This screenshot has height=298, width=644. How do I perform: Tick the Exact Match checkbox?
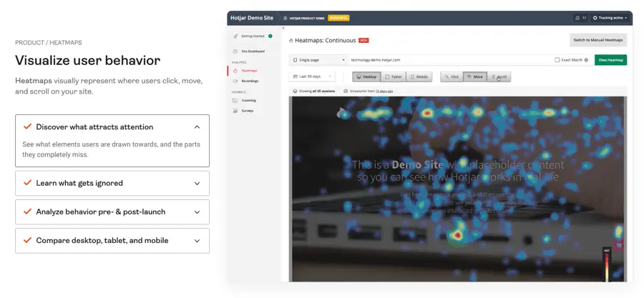[x=557, y=60]
